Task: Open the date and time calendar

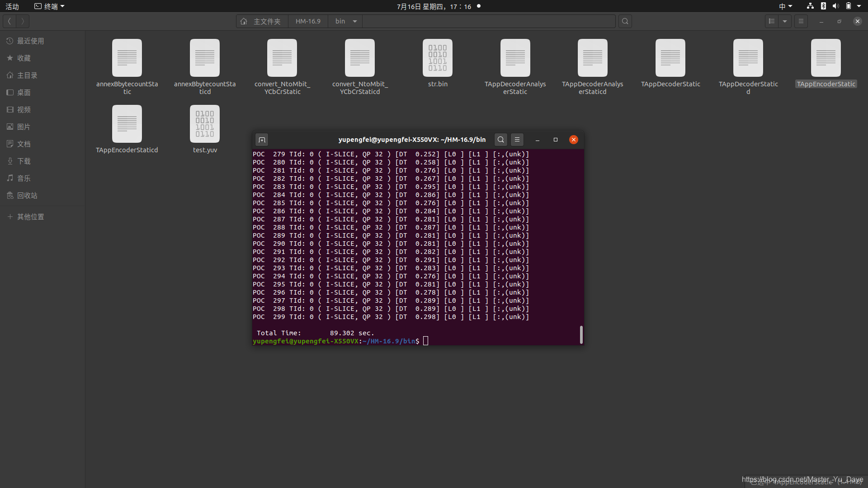Action: click(x=434, y=6)
